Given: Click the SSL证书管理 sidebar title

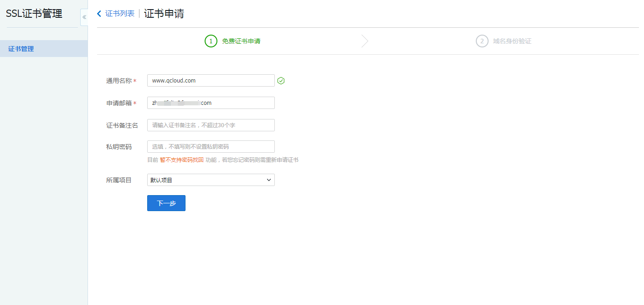Looking at the screenshot, I should tap(34, 14).
